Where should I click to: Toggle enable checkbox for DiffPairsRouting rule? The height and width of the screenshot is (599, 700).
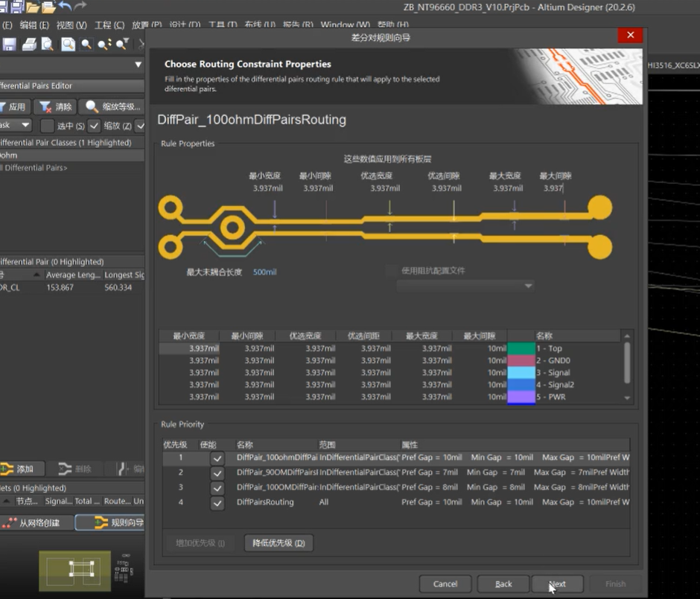(x=217, y=503)
